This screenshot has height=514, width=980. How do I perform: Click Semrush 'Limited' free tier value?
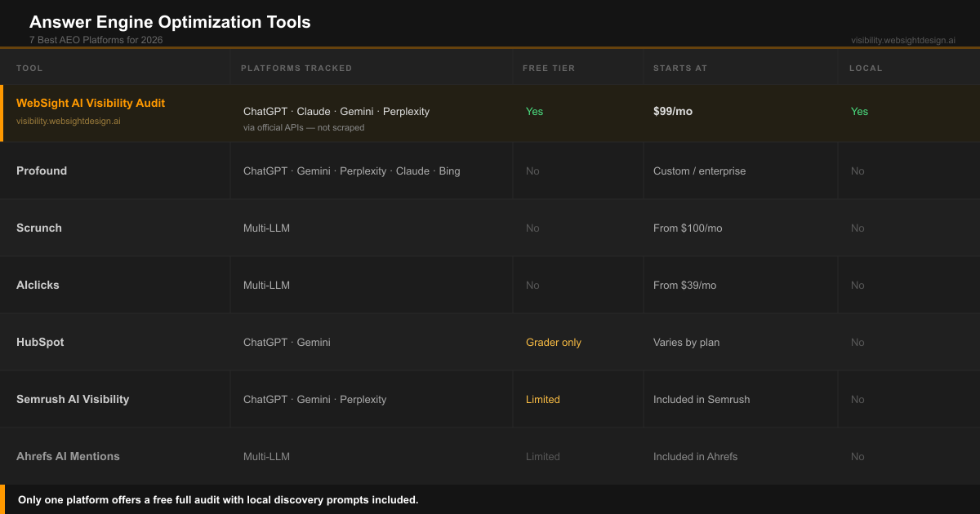click(x=543, y=399)
